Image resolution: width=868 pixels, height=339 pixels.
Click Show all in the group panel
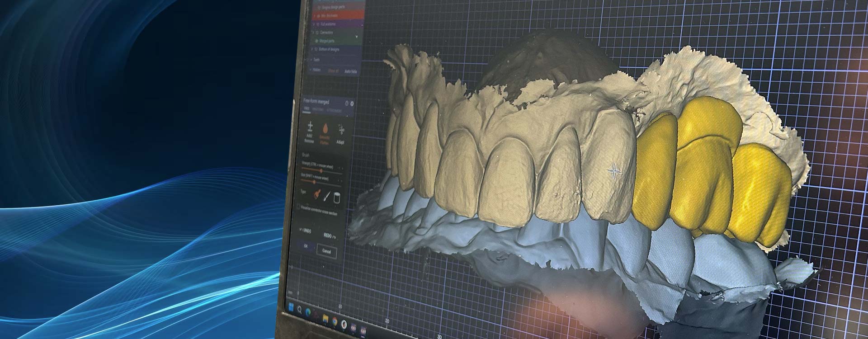[333, 71]
